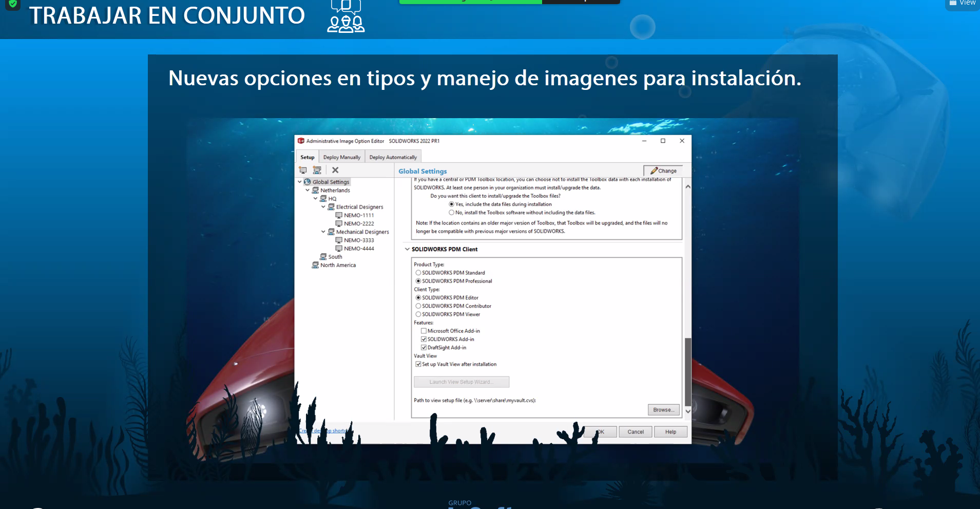980x509 pixels.
Task: Collapse the Netherlands tree node
Action: point(308,191)
